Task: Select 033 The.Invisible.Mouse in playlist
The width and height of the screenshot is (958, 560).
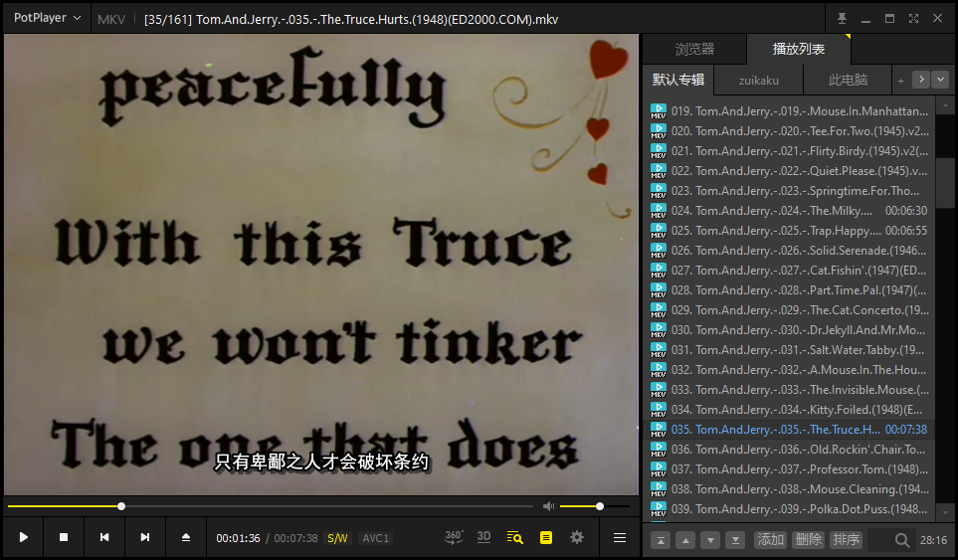Action: coord(789,389)
